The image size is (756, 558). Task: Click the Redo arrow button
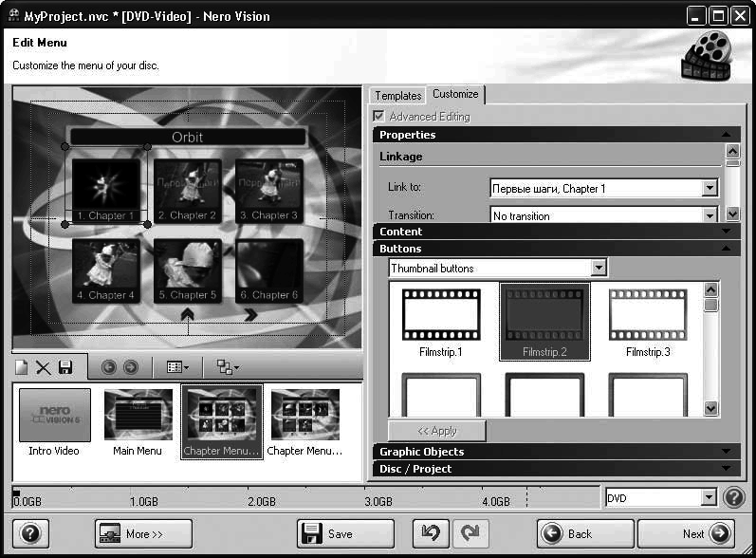click(x=470, y=533)
